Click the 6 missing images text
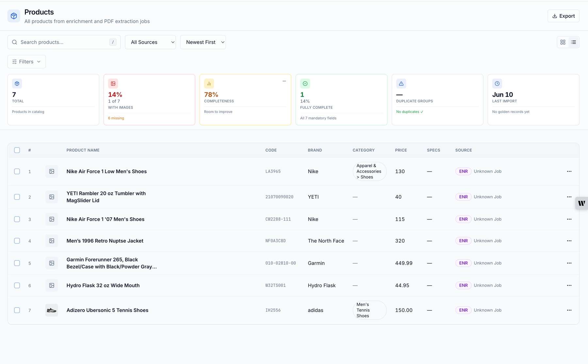The height and width of the screenshot is (364, 588). [116, 118]
